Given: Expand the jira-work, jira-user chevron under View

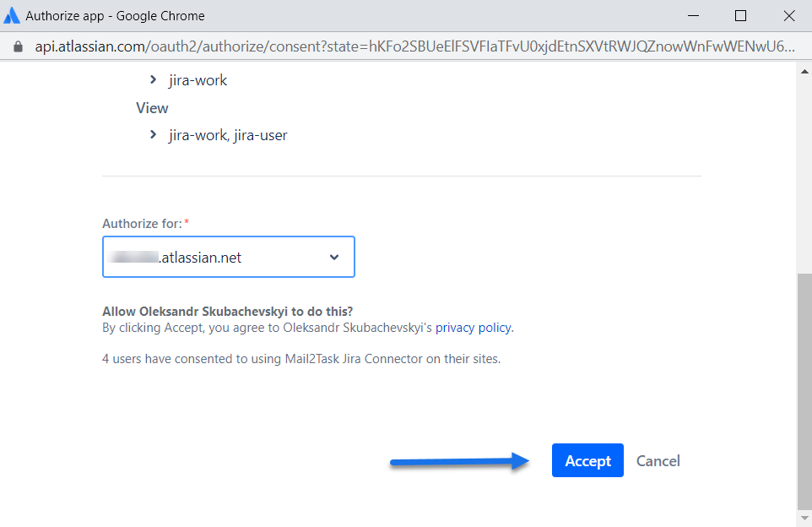Looking at the screenshot, I should click(153, 134).
